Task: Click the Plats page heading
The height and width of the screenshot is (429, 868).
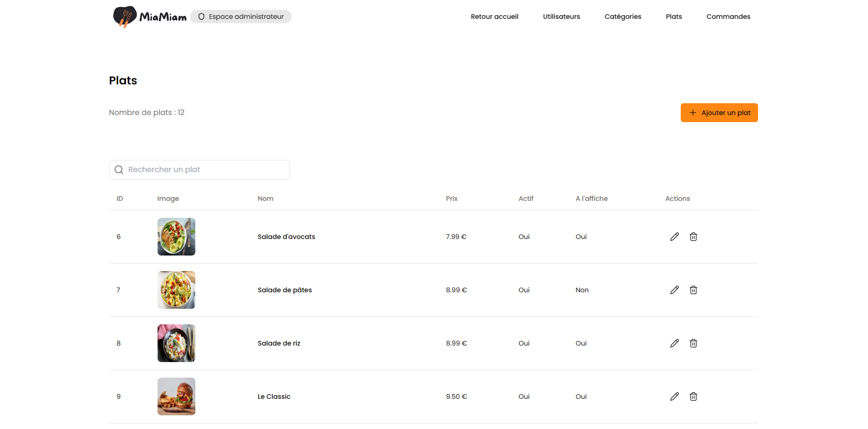Action: pos(123,81)
